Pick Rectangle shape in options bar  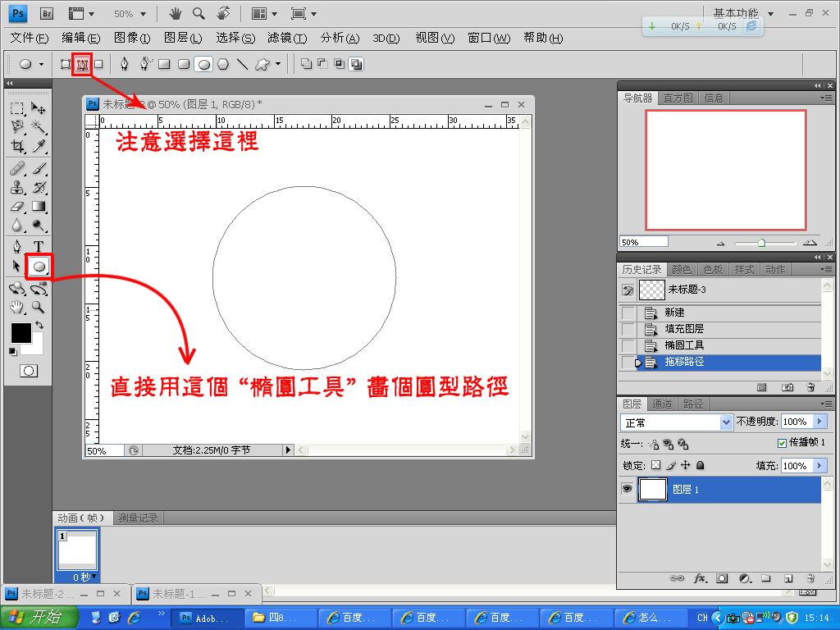click(x=164, y=64)
